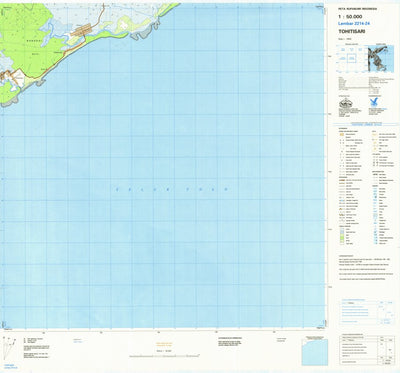
Task: Click the TOHITISARI map title
Action: click(351, 31)
